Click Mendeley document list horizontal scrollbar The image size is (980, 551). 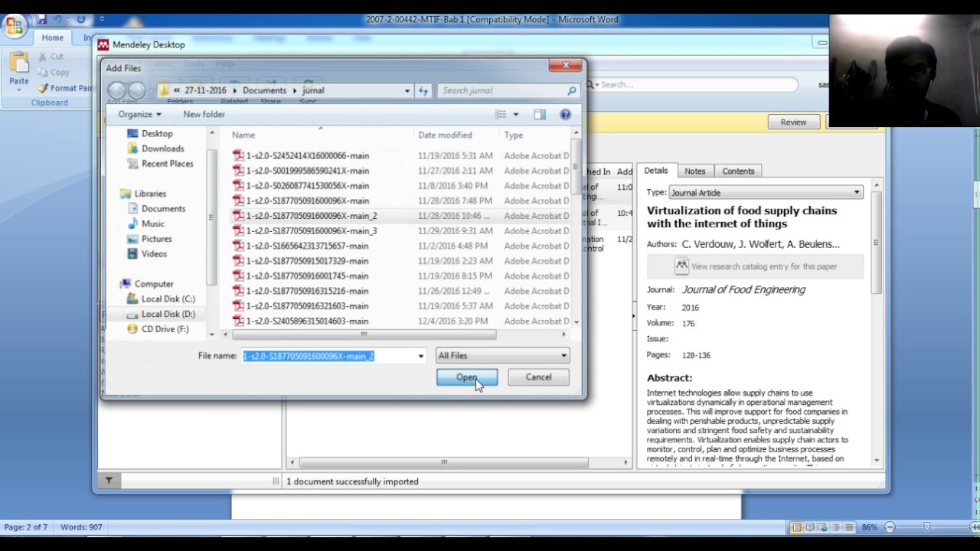point(444,462)
